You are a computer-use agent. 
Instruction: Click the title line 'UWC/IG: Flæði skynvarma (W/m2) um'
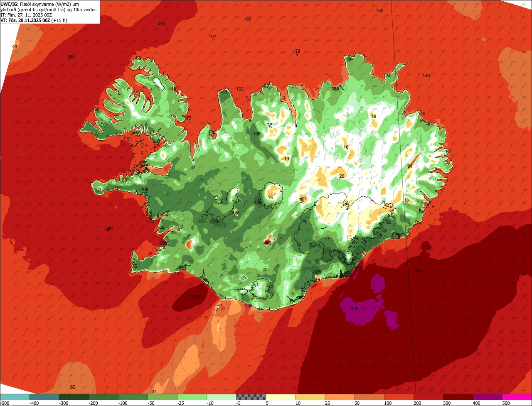coord(40,4)
